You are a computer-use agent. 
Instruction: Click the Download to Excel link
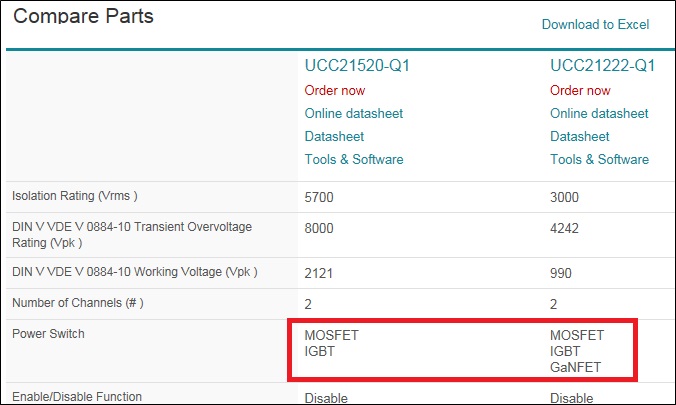point(595,25)
